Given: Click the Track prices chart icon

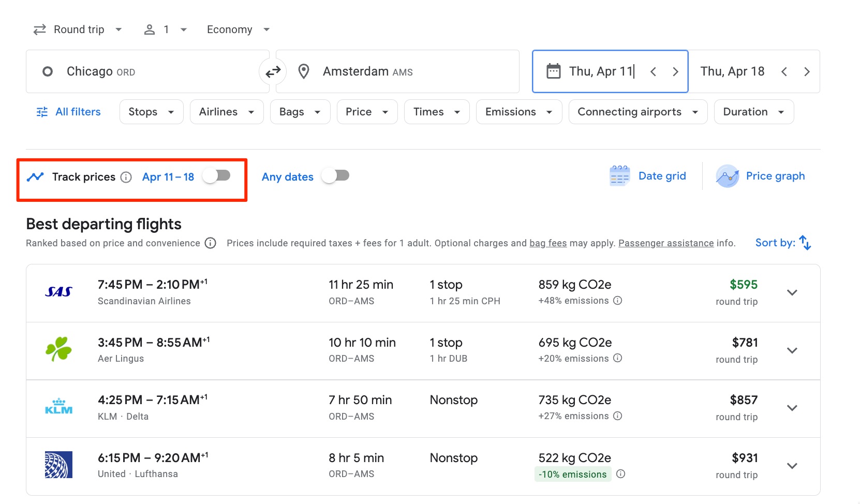Looking at the screenshot, I should (x=35, y=177).
